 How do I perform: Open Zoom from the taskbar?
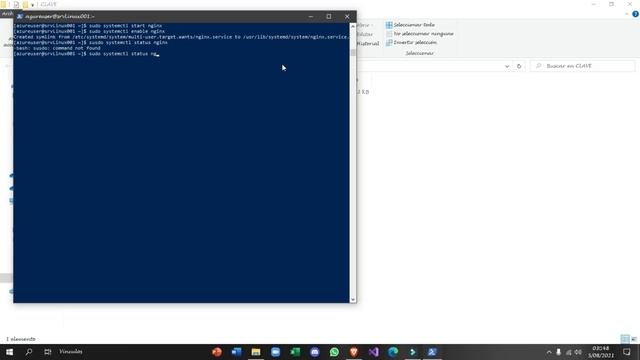[x=276, y=352]
